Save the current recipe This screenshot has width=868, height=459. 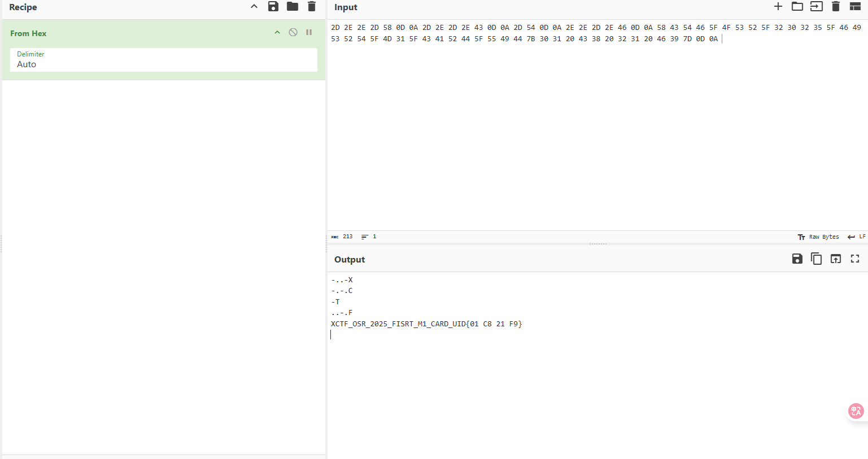click(x=273, y=7)
